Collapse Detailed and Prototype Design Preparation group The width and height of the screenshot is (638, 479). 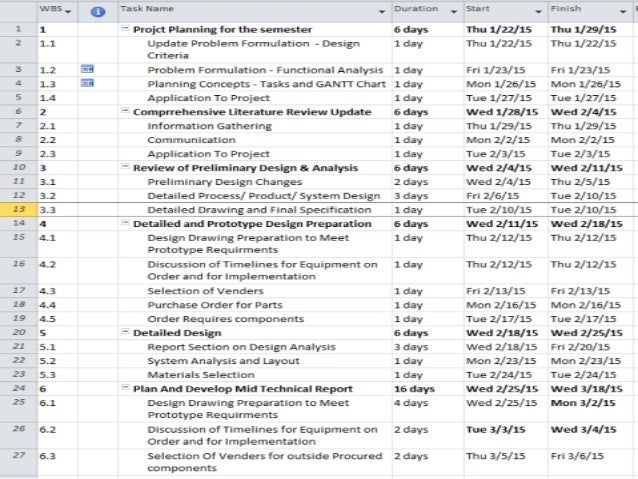tap(125, 225)
